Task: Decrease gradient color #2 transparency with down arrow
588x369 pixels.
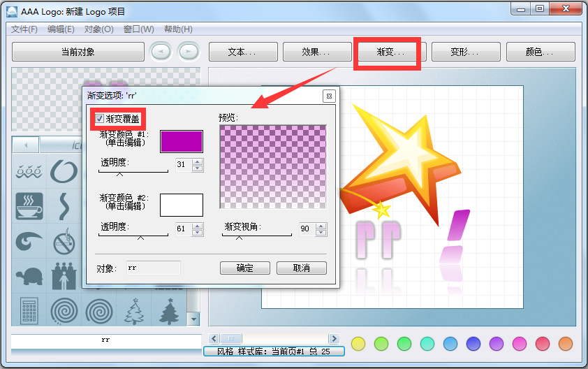Action: pyautogui.click(x=198, y=233)
